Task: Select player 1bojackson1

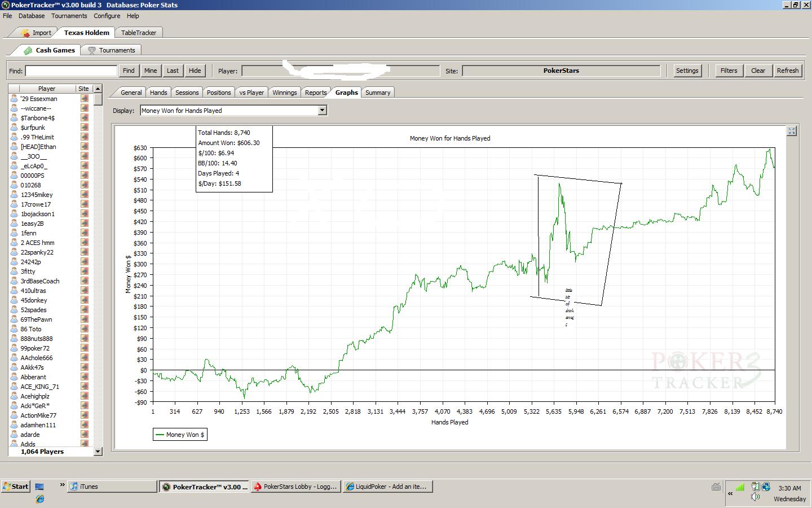Action: (38, 214)
